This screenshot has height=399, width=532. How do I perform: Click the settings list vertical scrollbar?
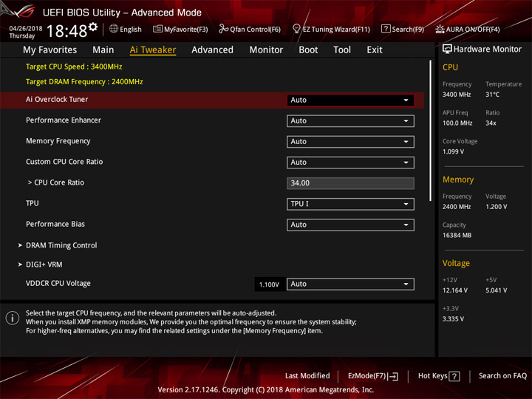pyautogui.click(x=431, y=131)
